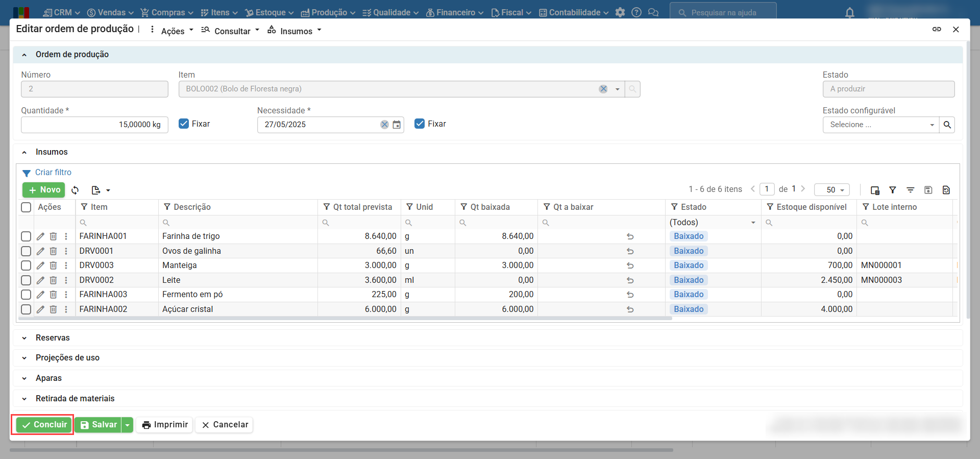Open the Ações menu
The height and width of the screenshot is (459, 980).
click(x=177, y=31)
